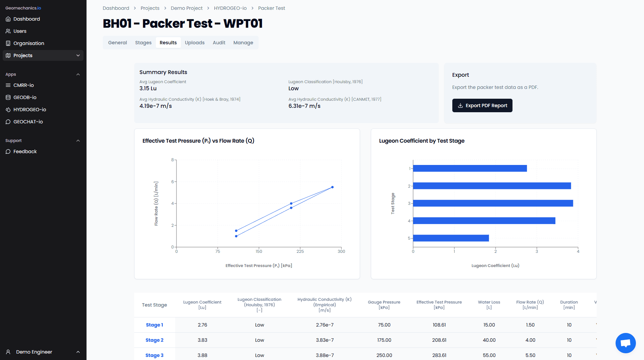Viewport: 644px width, 360px height.
Task: Switch to the Stages tab
Action: [x=143, y=43]
